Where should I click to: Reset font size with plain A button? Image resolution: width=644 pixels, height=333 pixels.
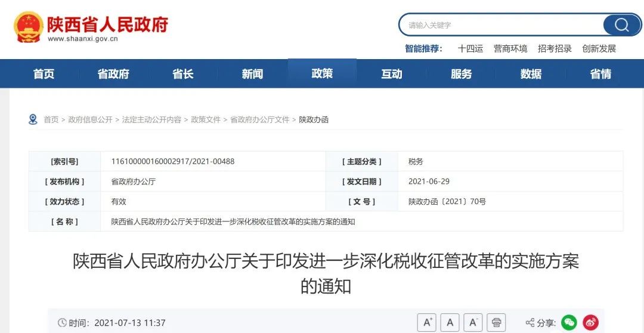point(451,322)
